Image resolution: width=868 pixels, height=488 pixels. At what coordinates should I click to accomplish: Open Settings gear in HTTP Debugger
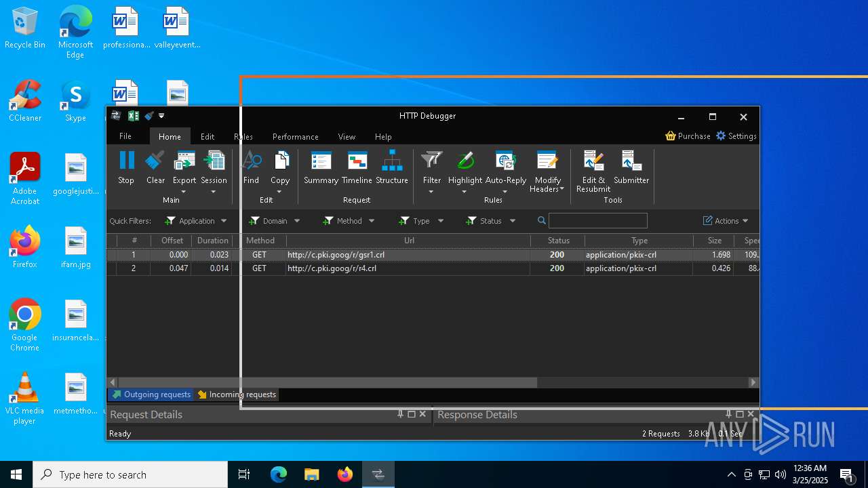[721, 136]
